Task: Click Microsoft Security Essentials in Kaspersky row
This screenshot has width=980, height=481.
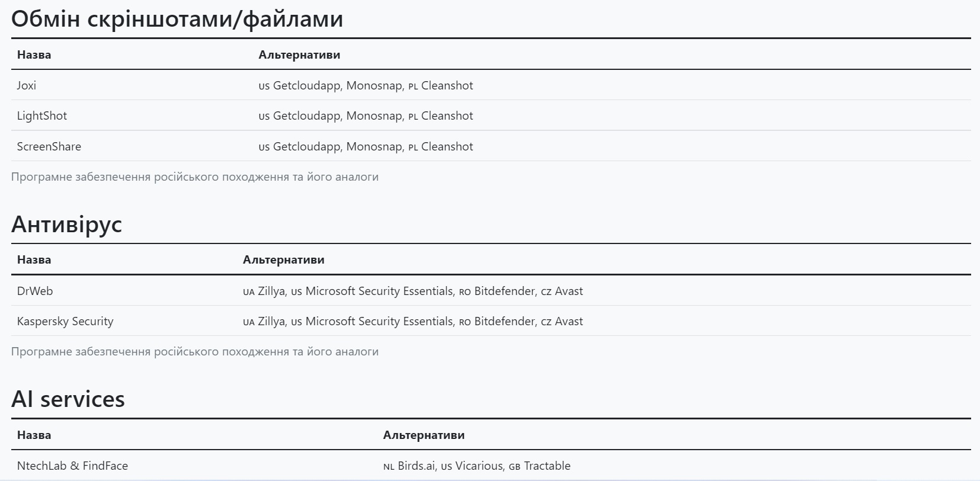Action: [x=379, y=321]
